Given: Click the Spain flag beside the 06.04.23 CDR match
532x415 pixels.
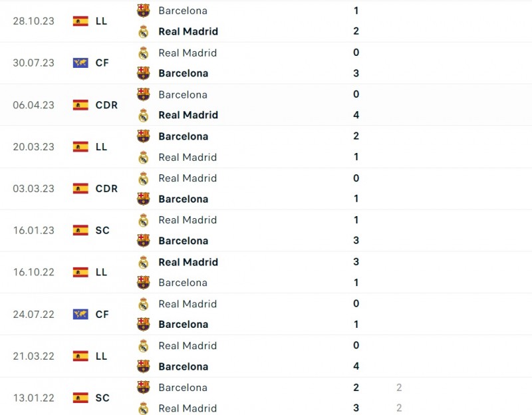Looking at the screenshot, I should click(80, 104).
